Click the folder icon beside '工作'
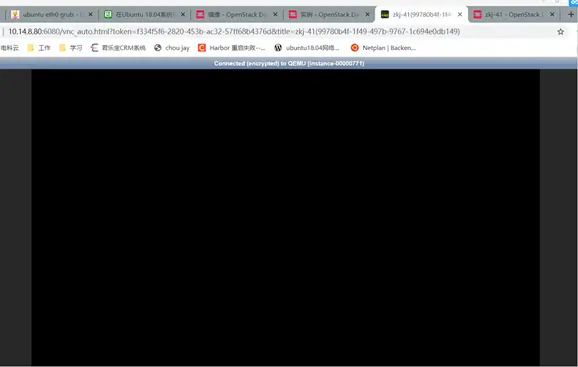 click(31, 48)
